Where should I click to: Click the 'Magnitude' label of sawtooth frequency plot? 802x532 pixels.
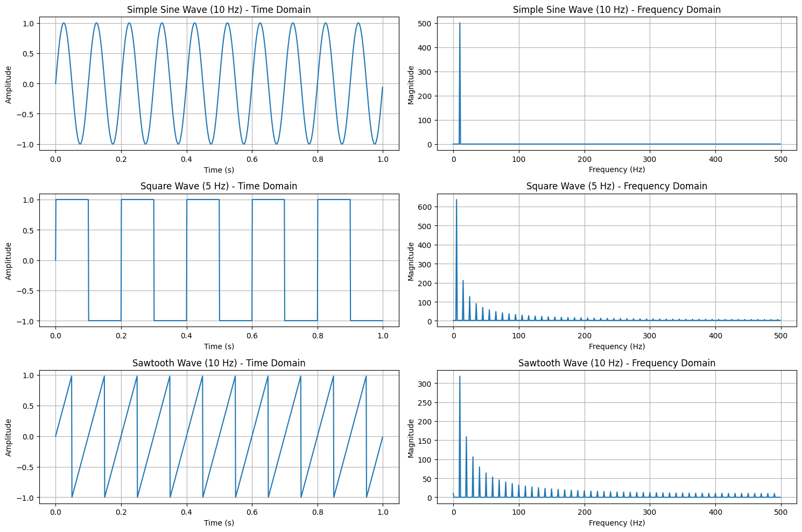pos(411,437)
